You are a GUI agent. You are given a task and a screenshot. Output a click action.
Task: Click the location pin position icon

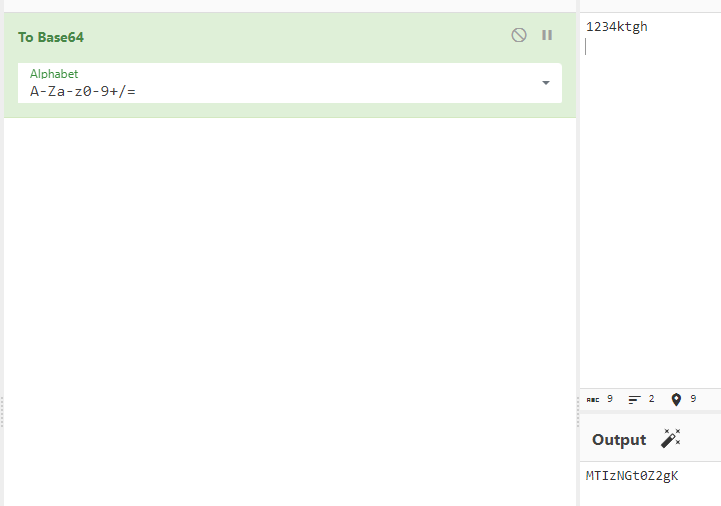[676, 400]
